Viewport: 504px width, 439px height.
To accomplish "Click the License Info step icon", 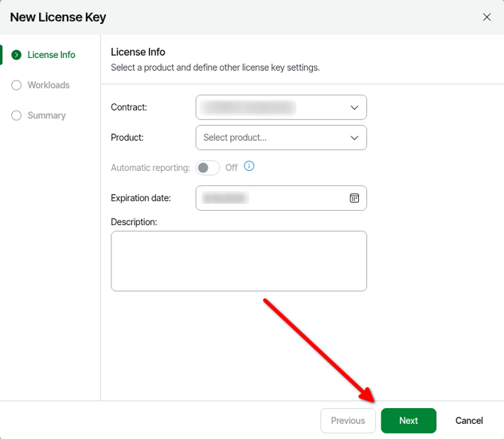I will (17, 55).
